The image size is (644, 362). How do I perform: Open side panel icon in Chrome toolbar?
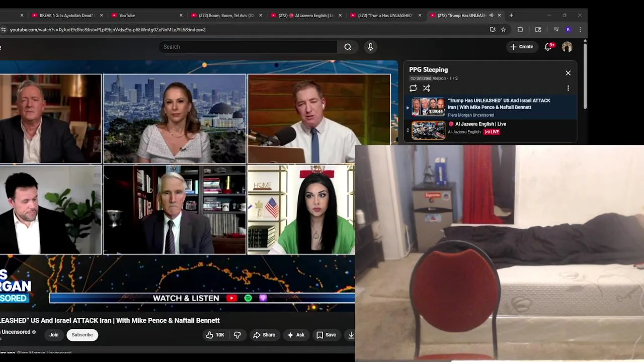coord(538,30)
